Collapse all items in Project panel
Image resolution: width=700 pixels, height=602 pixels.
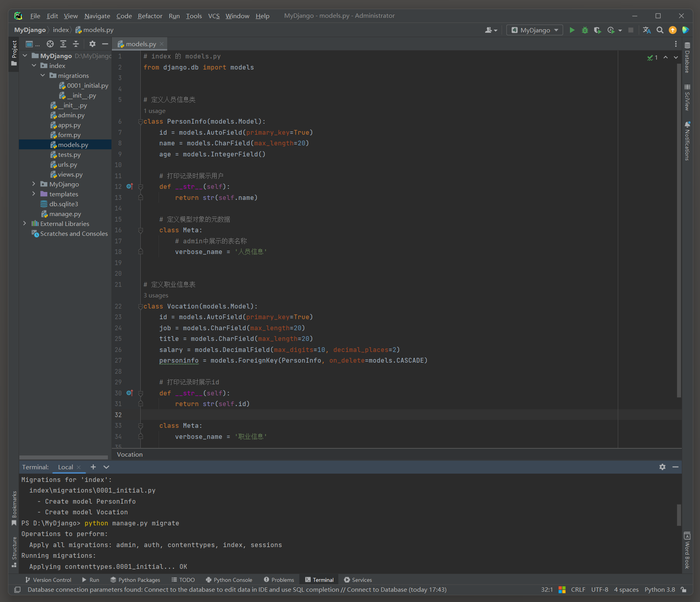pyautogui.click(x=76, y=44)
